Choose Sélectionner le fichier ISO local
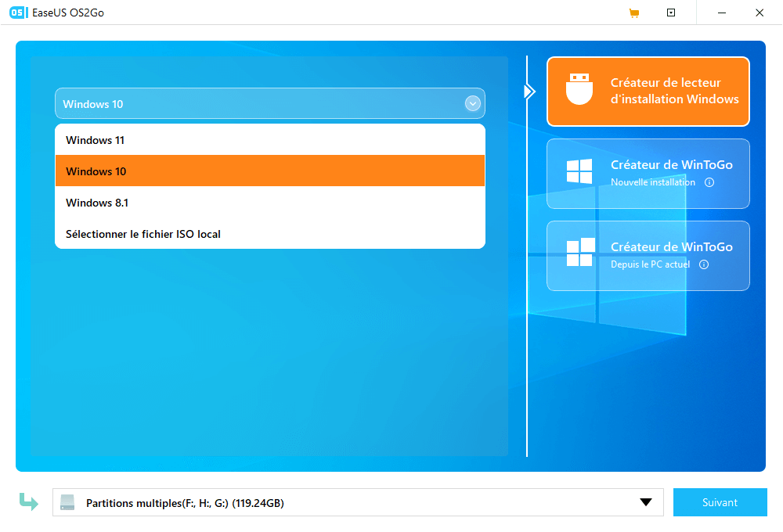Screen dimensions: 783x532 tap(270, 234)
